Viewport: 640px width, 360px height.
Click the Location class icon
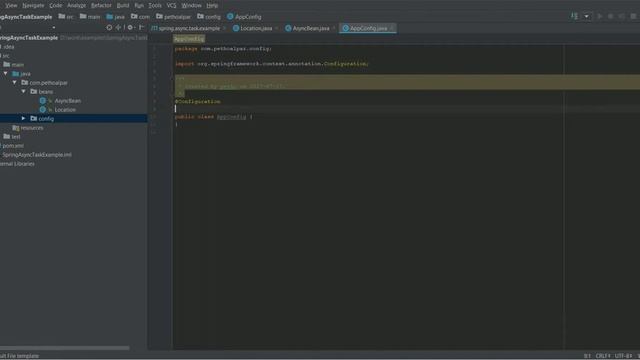click(x=42, y=110)
